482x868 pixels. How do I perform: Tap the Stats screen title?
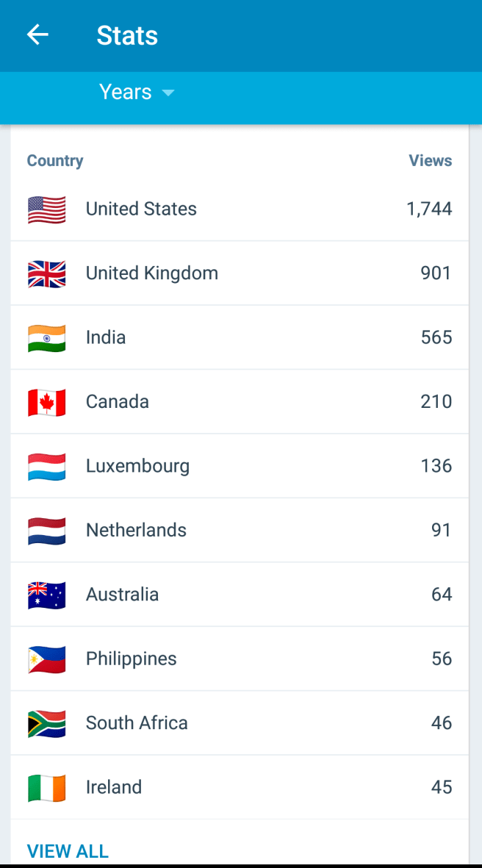(x=127, y=35)
